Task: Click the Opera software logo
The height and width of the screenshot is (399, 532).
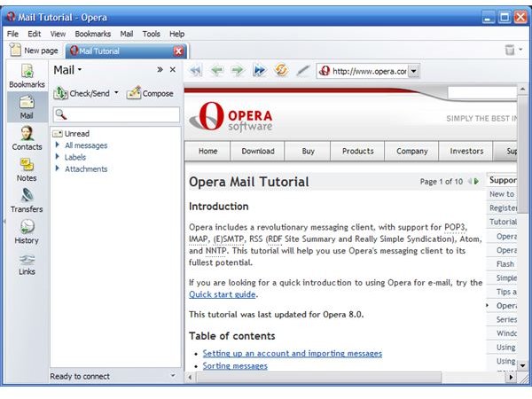Action: click(x=231, y=116)
